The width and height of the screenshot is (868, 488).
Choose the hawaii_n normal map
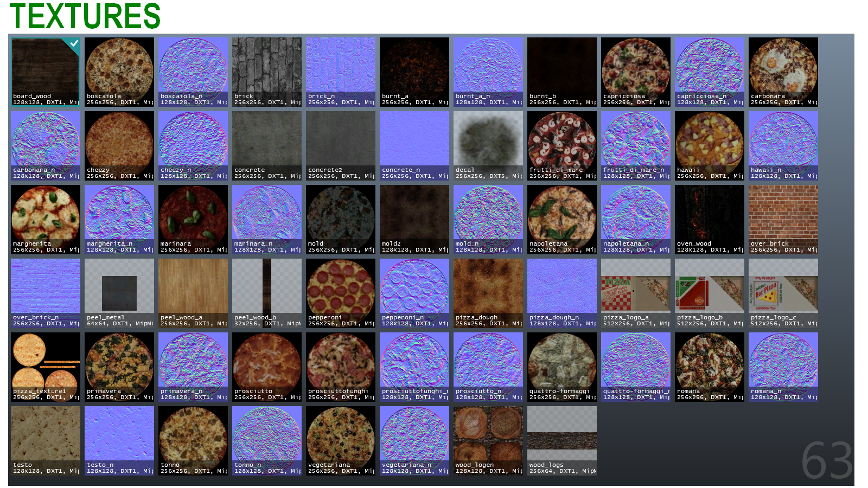783,146
